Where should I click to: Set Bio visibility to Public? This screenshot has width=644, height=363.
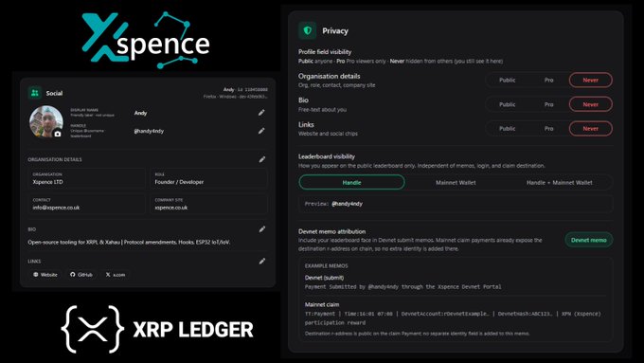click(508, 104)
